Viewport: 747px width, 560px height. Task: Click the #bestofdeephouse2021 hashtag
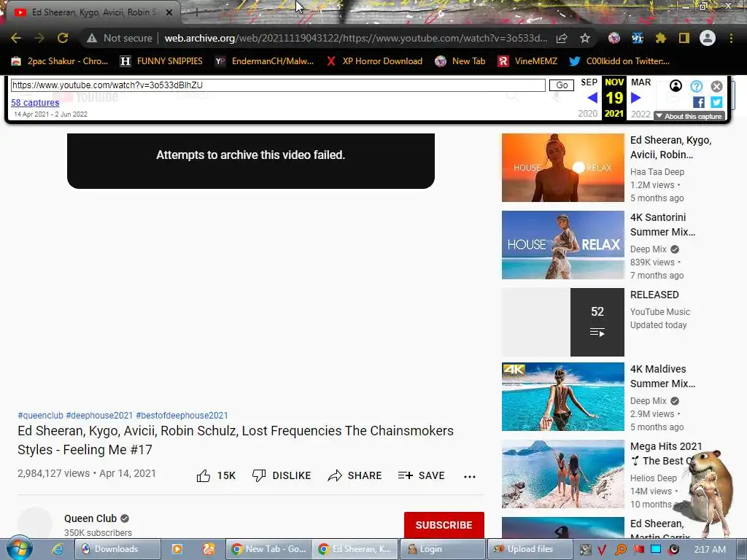182,415
